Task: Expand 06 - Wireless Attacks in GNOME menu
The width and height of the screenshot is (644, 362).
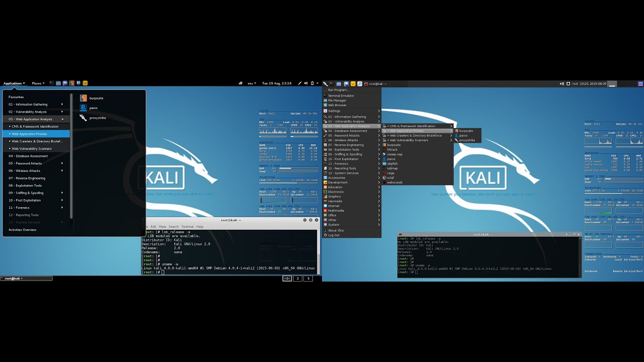Action: coord(36,170)
